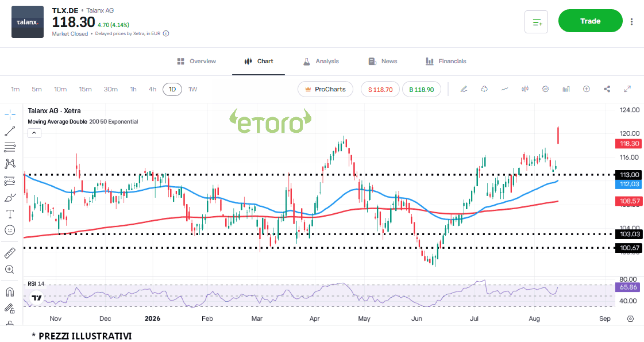Click the Sell 118.70 button
The image size is (644, 342).
[380, 89]
